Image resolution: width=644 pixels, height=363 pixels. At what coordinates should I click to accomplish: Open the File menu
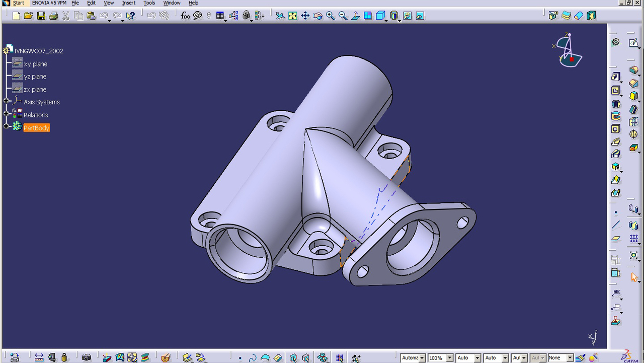pyautogui.click(x=75, y=3)
